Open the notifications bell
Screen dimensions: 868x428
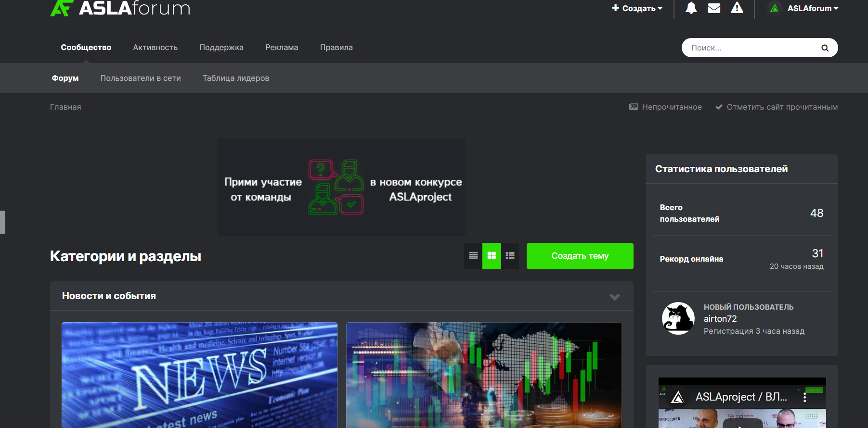coord(691,8)
